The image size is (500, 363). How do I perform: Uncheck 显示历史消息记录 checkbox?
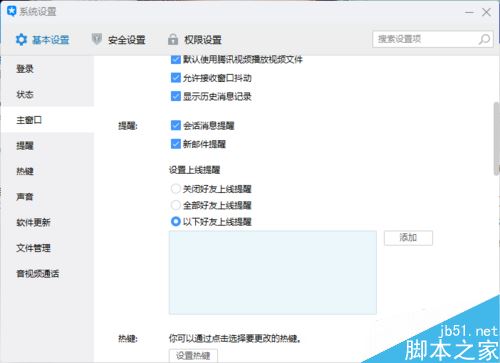pos(176,96)
